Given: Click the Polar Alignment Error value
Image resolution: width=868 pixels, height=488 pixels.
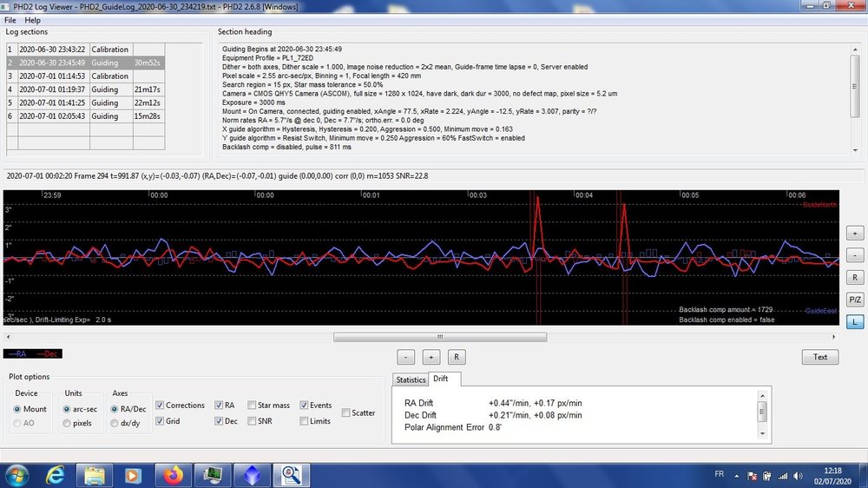Looking at the screenshot, I should (x=495, y=427).
